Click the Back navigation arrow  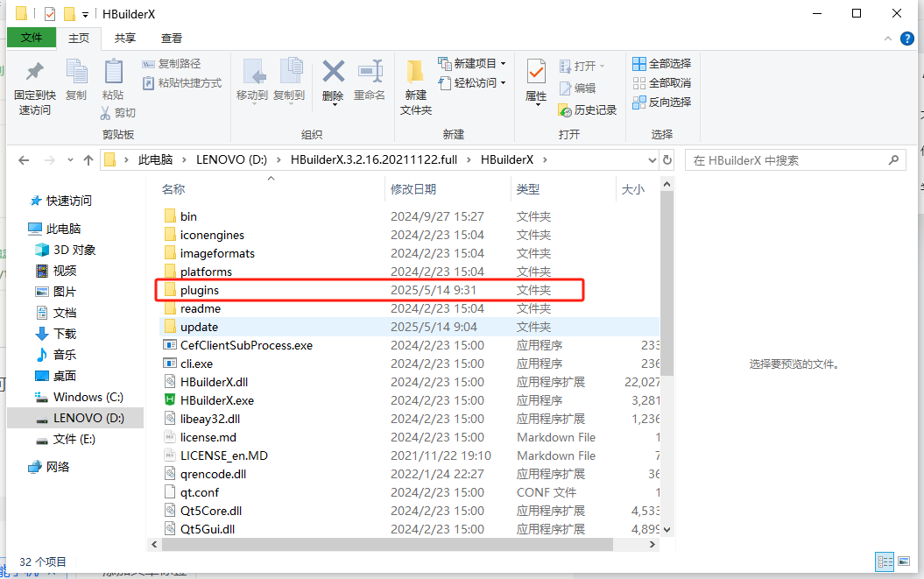(x=24, y=160)
